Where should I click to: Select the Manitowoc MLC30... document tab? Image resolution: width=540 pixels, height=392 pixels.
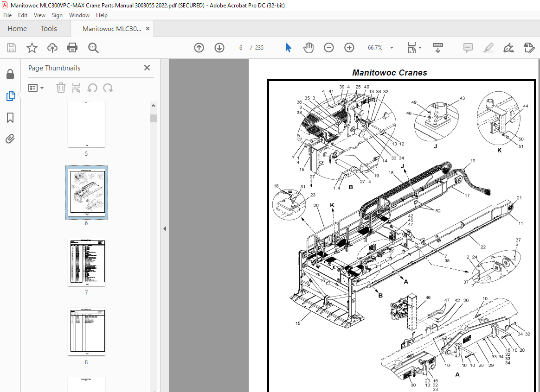[112, 29]
